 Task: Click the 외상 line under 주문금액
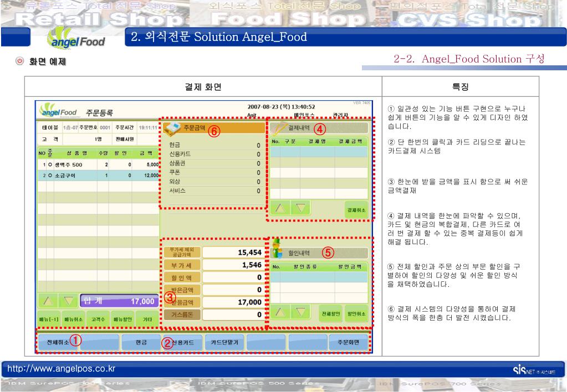[214, 182]
